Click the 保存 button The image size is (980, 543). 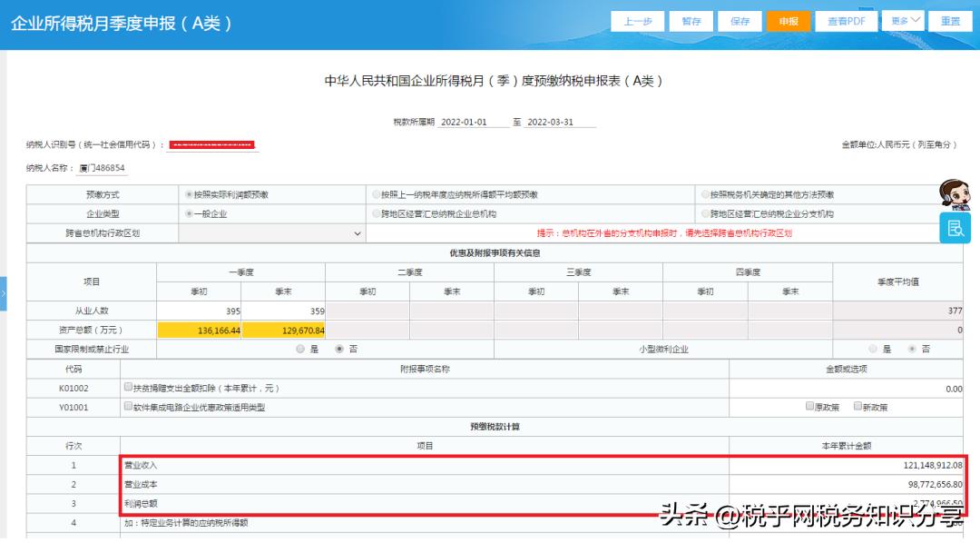[x=740, y=20]
